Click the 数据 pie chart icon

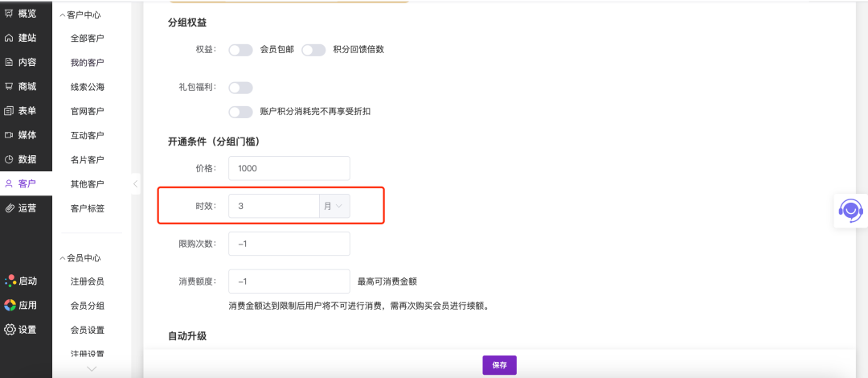point(9,159)
